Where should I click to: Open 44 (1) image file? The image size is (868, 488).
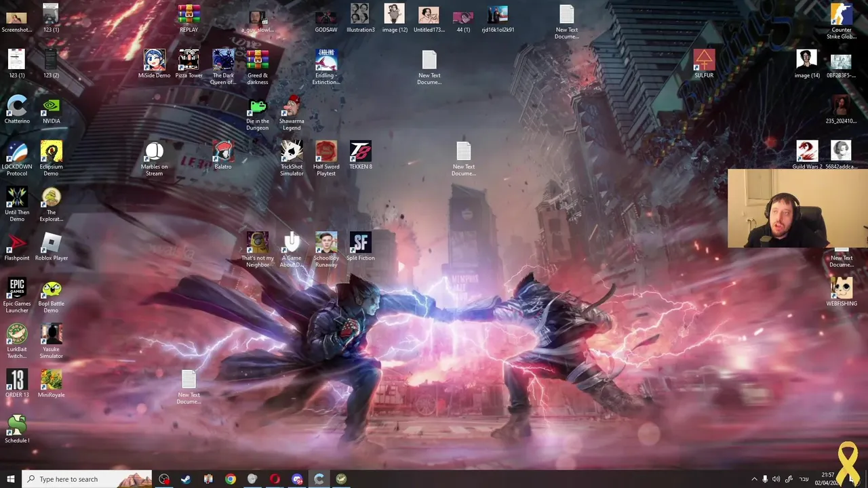pos(463,18)
